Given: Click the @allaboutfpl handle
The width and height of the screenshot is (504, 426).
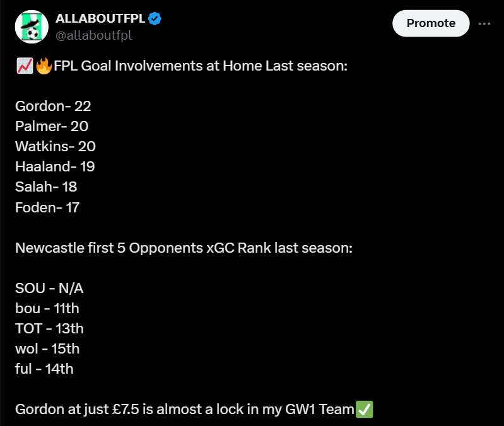Looking at the screenshot, I should pos(93,35).
